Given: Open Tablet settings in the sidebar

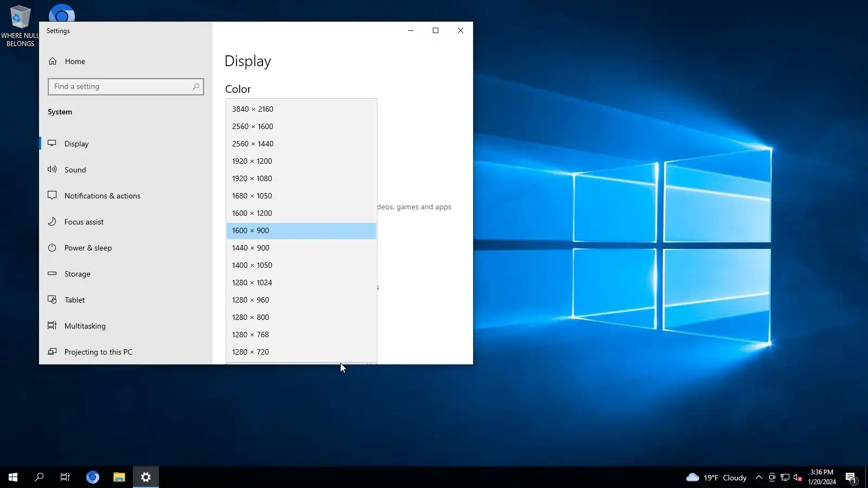Looking at the screenshot, I should 126,300.
